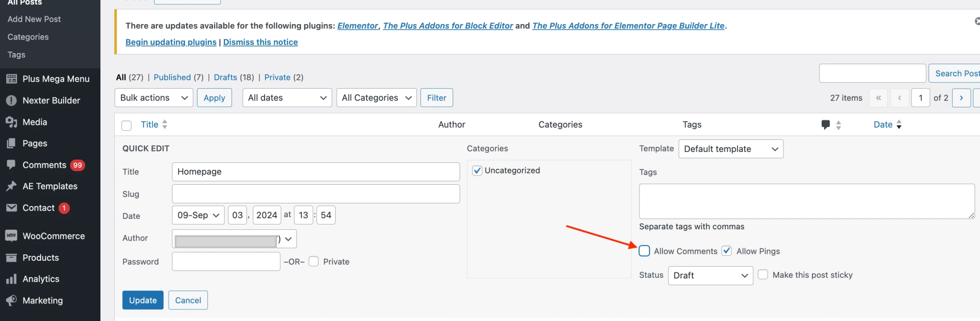The width and height of the screenshot is (980, 321).
Task: Click the Analytics bar chart icon
Action: 11,279
